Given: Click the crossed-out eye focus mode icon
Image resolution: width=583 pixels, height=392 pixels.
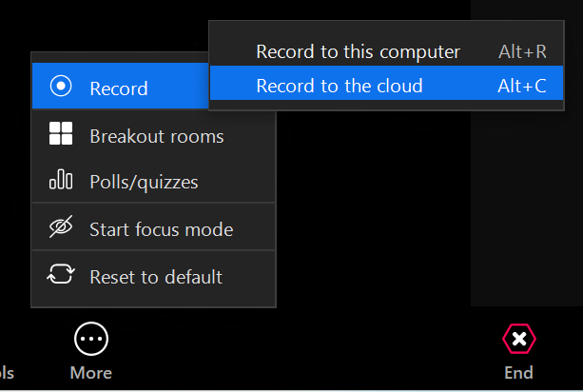Looking at the screenshot, I should point(61,228).
